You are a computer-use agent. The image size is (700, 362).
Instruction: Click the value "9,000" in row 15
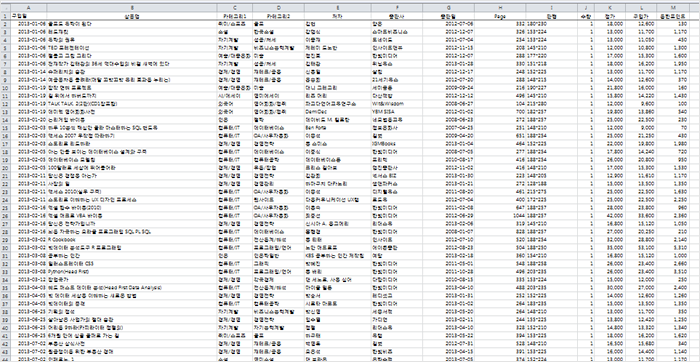click(x=641, y=128)
